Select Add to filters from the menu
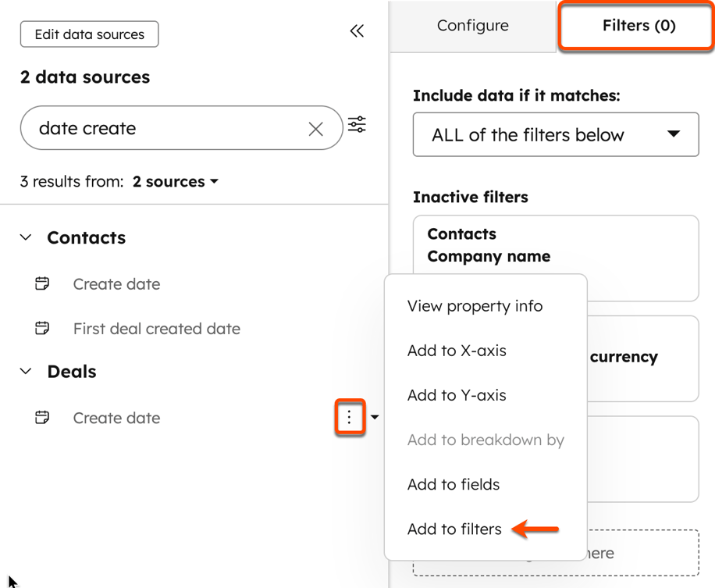 click(454, 529)
